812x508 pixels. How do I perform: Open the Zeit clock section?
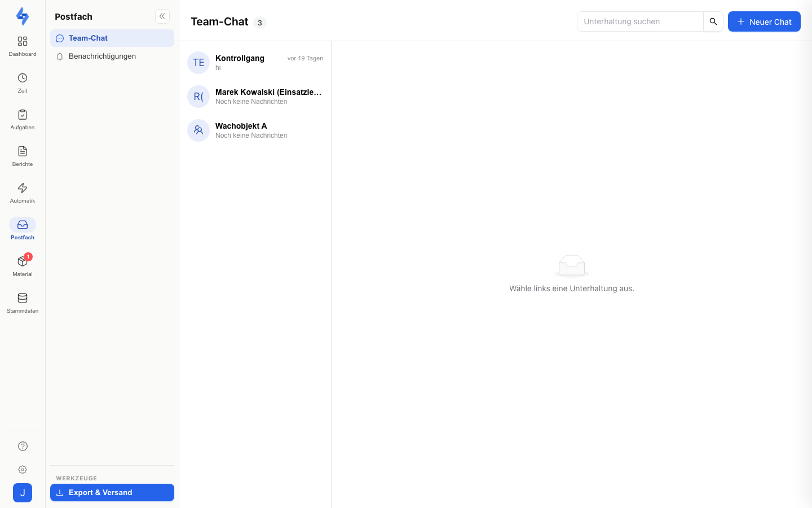(23, 83)
